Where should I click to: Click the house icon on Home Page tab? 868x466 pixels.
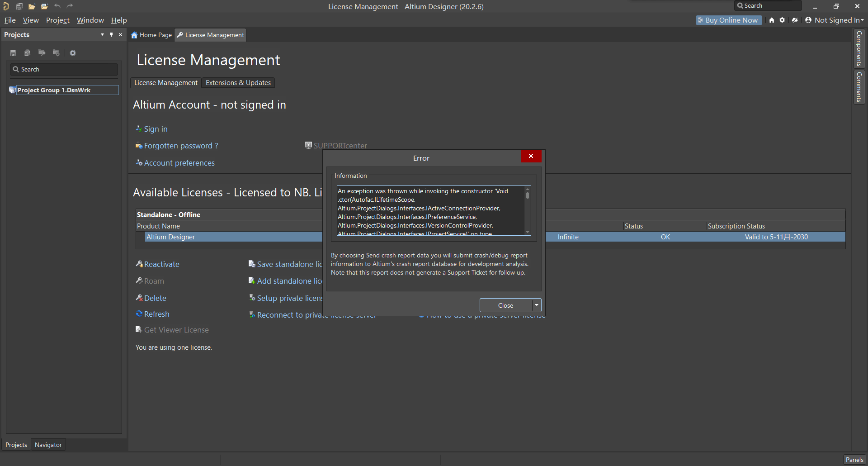point(134,35)
